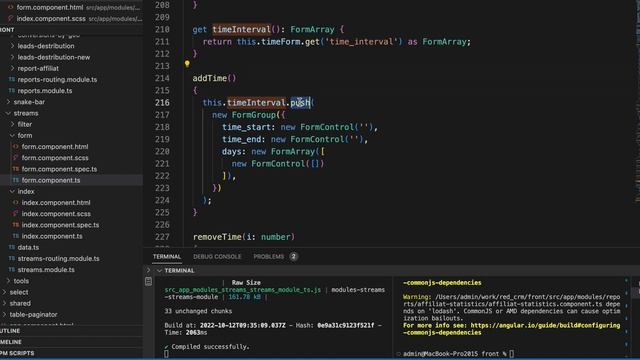The image size is (640, 360).
Task: Click time_start property on line 218
Action: (x=246, y=127)
